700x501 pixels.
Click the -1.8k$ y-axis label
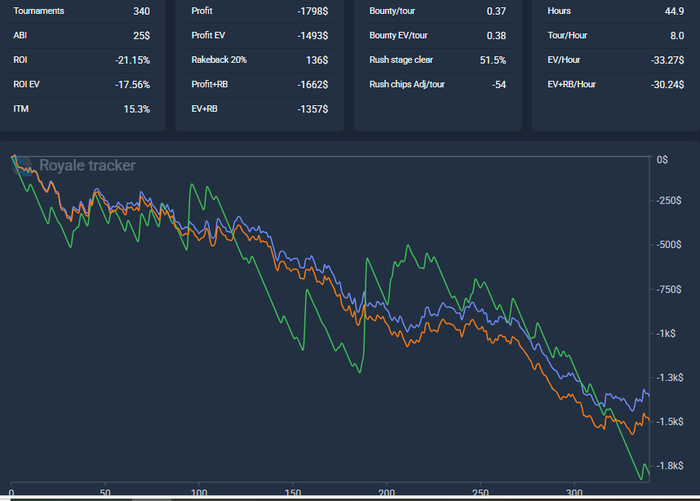pos(669,466)
